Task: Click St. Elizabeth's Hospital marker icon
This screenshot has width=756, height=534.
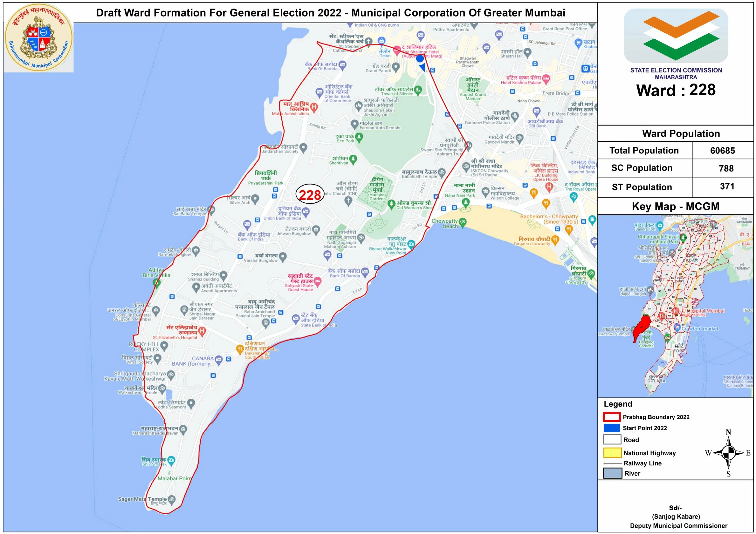Action: click(202, 331)
